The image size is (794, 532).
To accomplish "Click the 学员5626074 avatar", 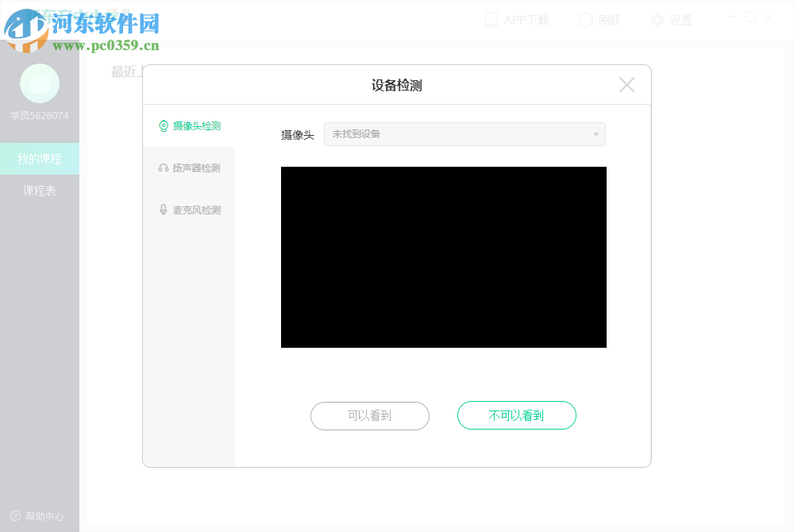I will click(x=40, y=83).
